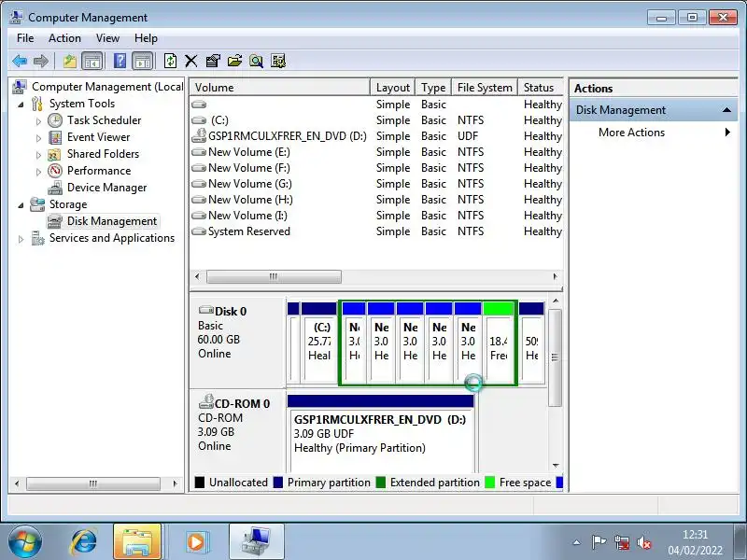
Task: Click the disk view vertical scrollbar thumb
Action: click(555, 357)
